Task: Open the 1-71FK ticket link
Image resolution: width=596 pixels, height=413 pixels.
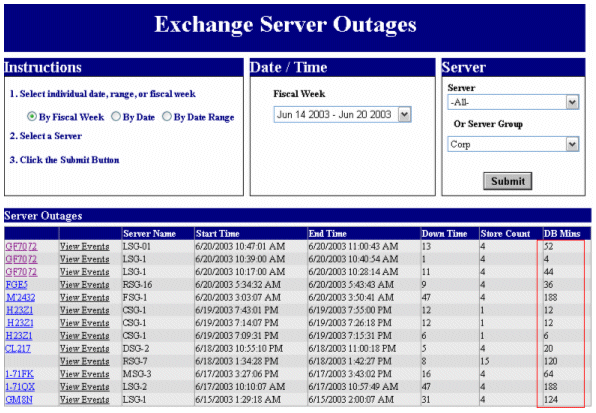Action: click(x=19, y=374)
